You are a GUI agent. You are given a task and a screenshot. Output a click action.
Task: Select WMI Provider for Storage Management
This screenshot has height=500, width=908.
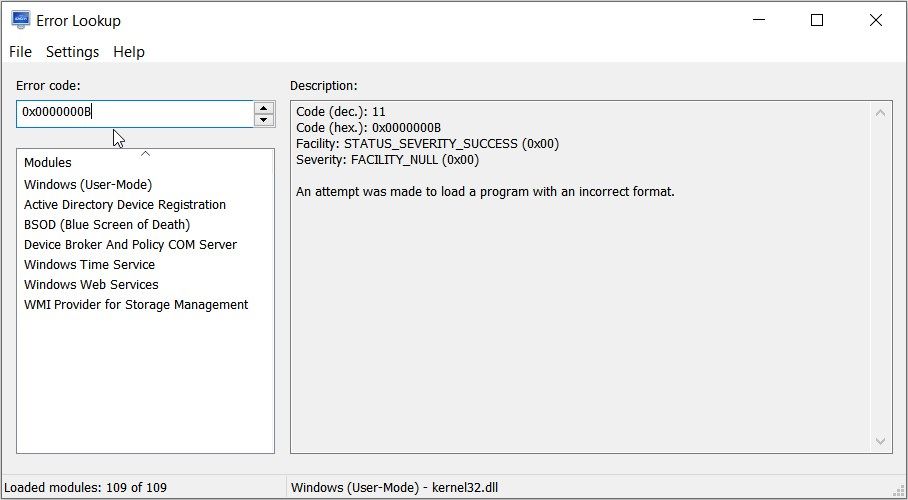click(x=136, y=304)
